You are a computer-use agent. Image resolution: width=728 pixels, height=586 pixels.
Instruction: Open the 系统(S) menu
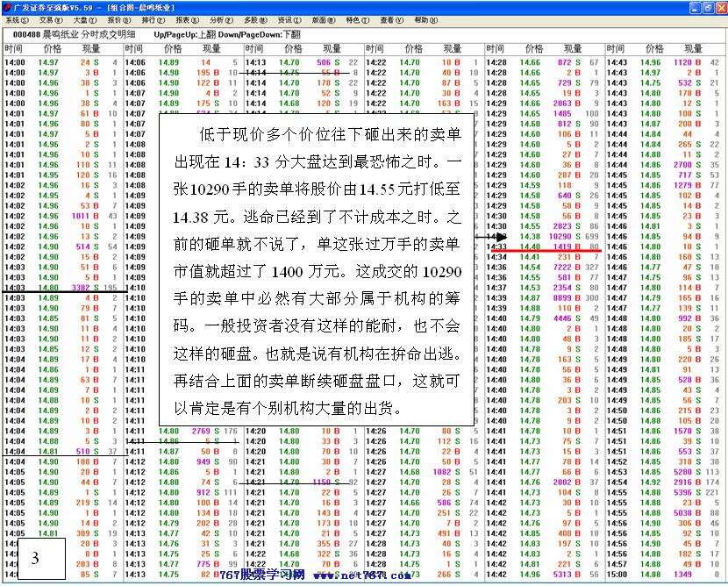point(18,20)
